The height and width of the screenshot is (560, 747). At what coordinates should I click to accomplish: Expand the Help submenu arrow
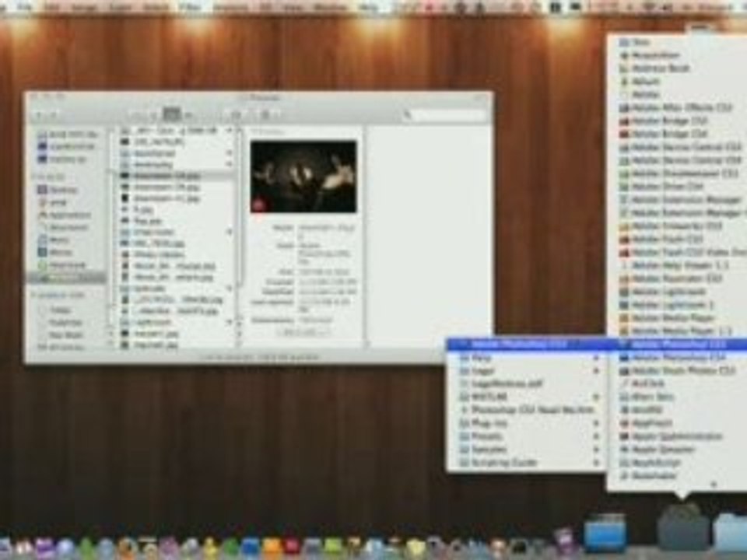596,357
